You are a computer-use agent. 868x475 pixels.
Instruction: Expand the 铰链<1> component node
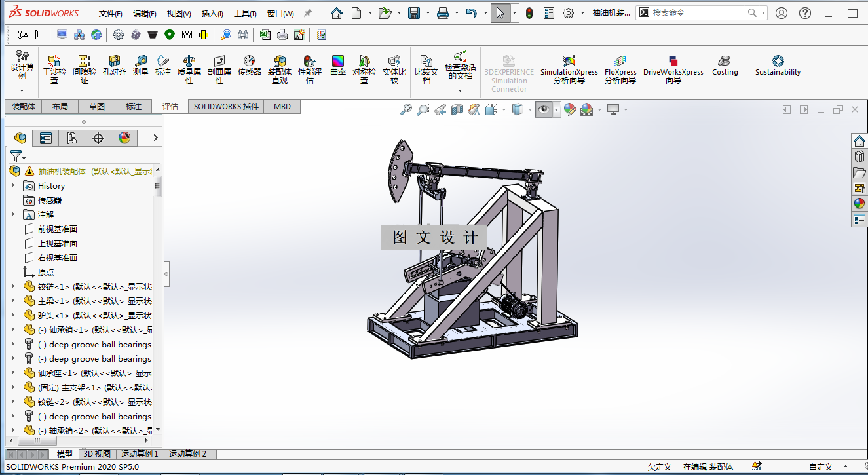coord(13,286)
